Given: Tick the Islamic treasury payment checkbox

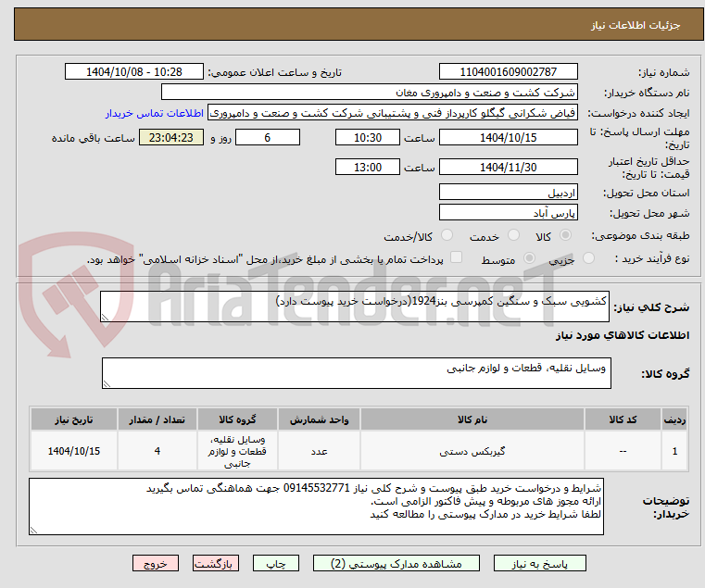Looking at the screenshot, I should [457, 257].
